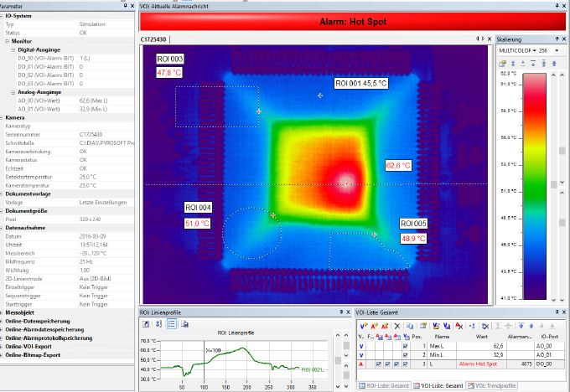This screenshot has height=392, width=570.
Task: Switch to the ROI-Liste: Gesamt tab
Action: point(384,385)
